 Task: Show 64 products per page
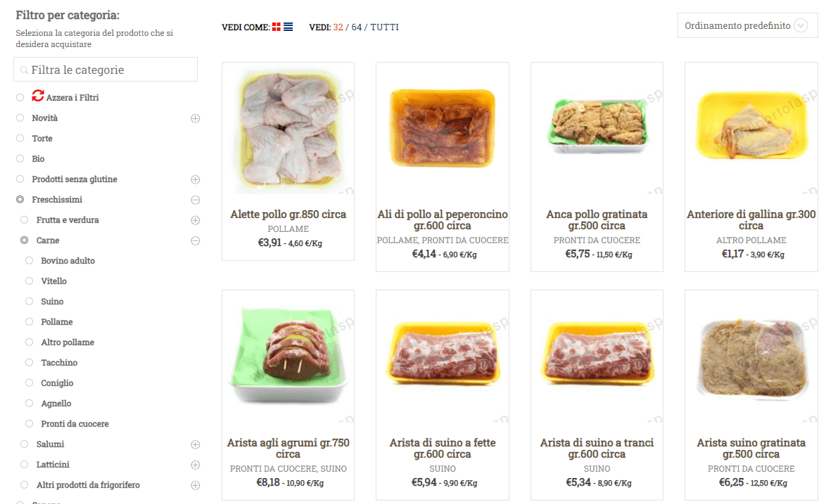click(x=357, y=27)
